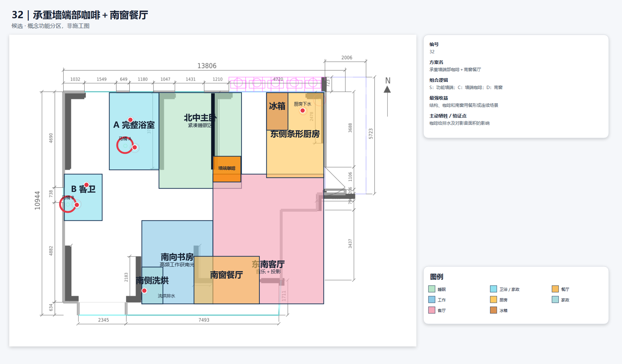Click the kitchen drain red dot
Image resolution: width=622 pixels, height=364 pixels.
pyautogui.click(x=302, y=111)
